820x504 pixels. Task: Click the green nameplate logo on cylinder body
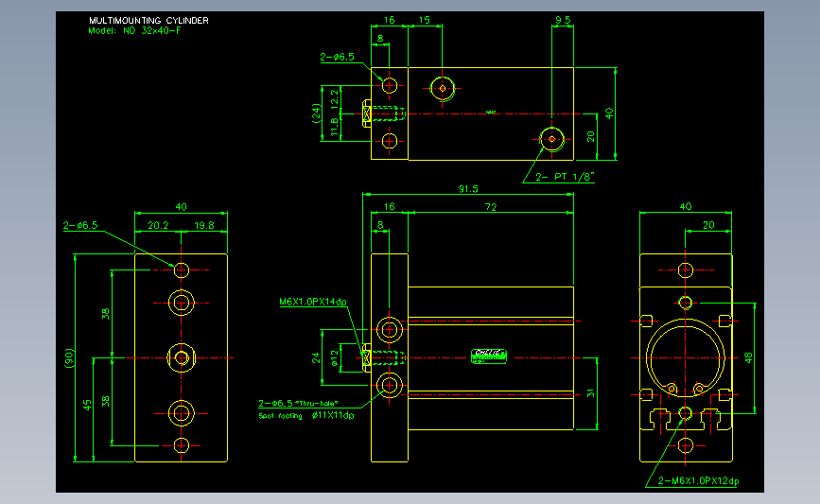point(488,356)
